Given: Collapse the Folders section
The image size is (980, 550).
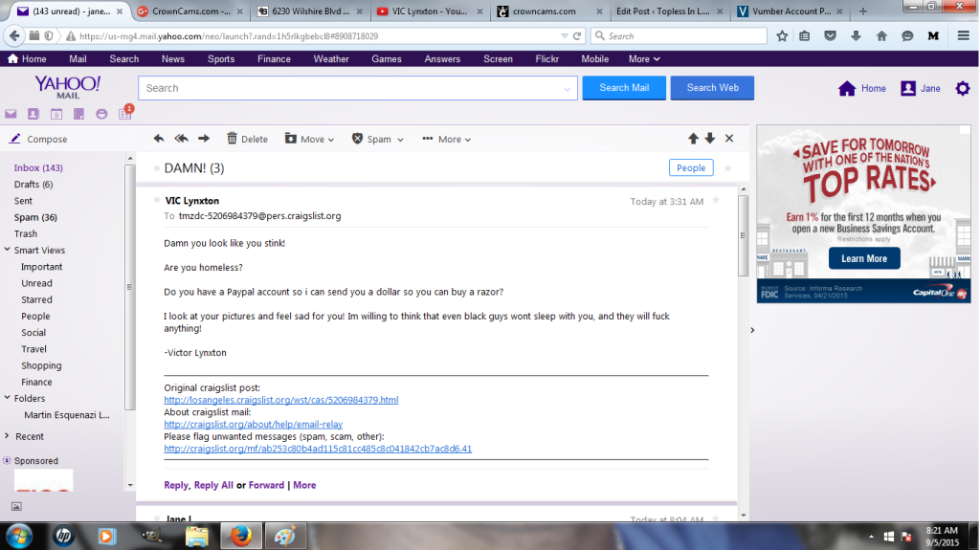Looking at the screenshot, I should [7, 398].
